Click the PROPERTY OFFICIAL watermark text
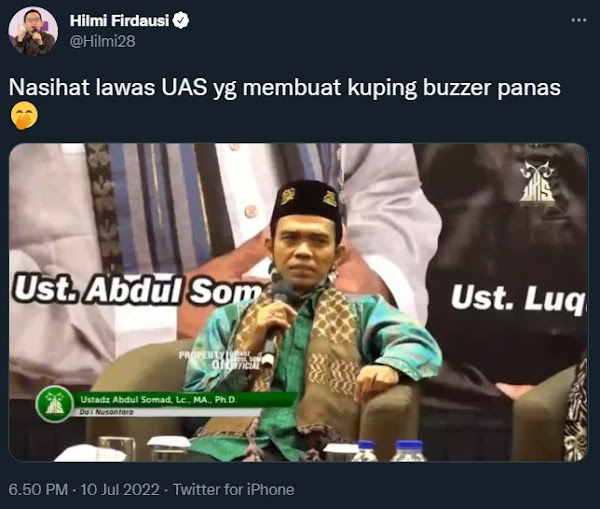 tap(219, 360)
